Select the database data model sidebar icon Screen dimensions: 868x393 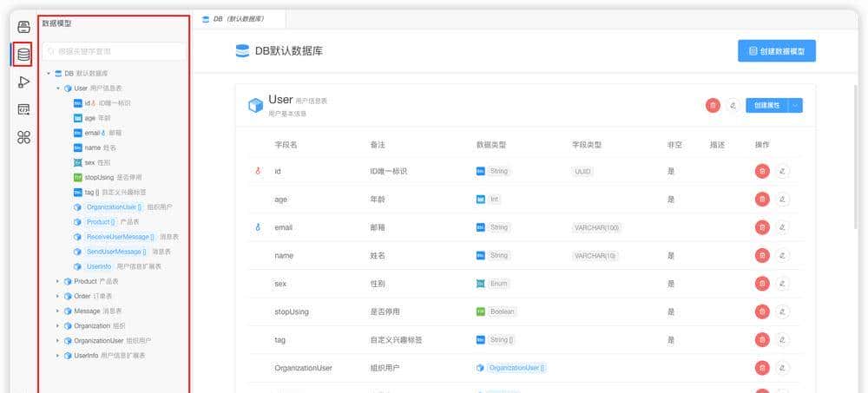(x=23, y=55)
